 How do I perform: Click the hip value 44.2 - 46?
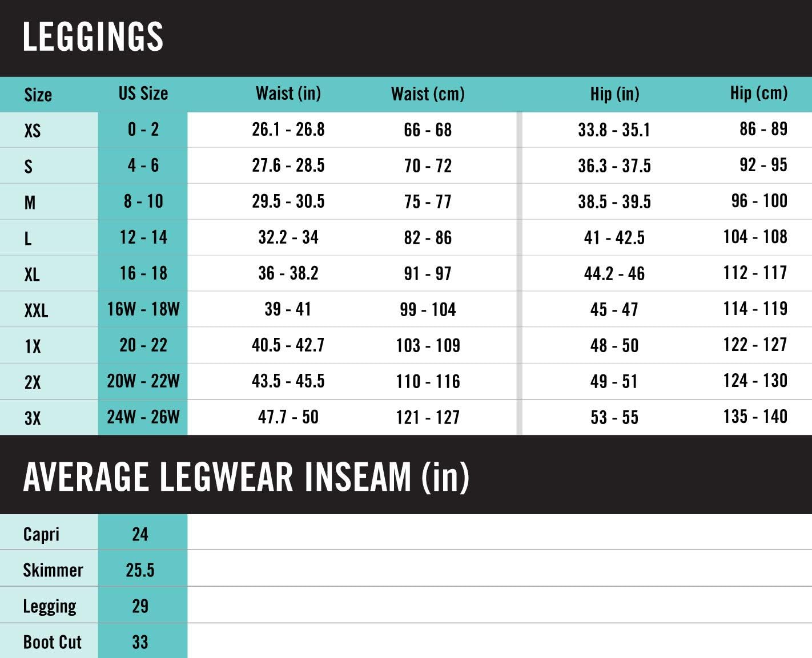tap(614, 274)
